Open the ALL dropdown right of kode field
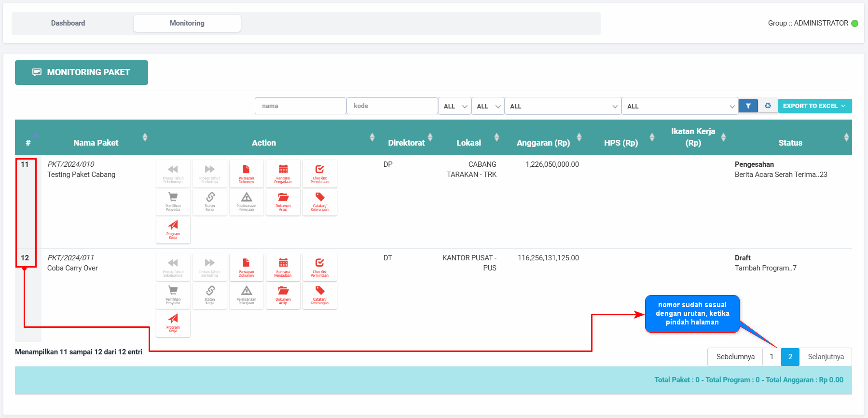 [x=455, y=106]
